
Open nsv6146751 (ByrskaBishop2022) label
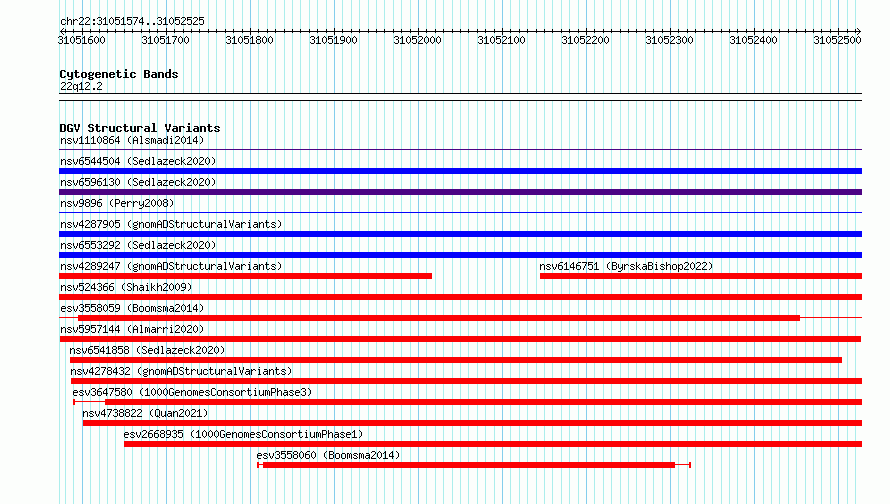[626, 266]
